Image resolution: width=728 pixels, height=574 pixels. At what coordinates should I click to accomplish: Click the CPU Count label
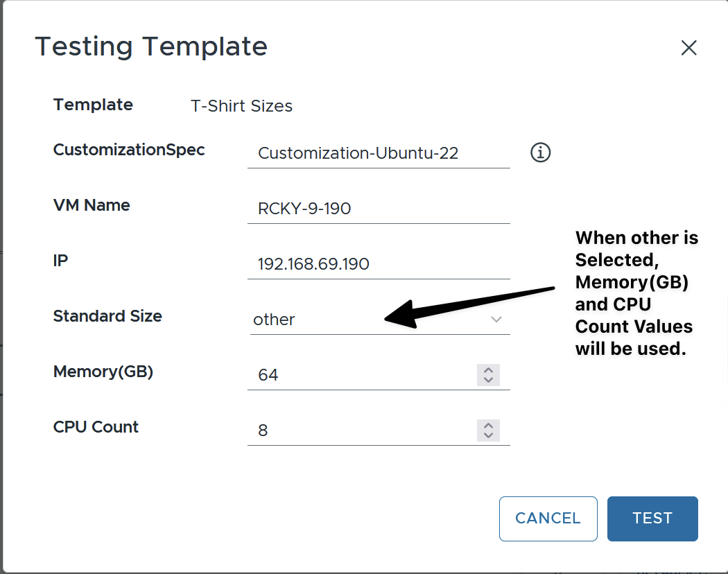(96, 427)
